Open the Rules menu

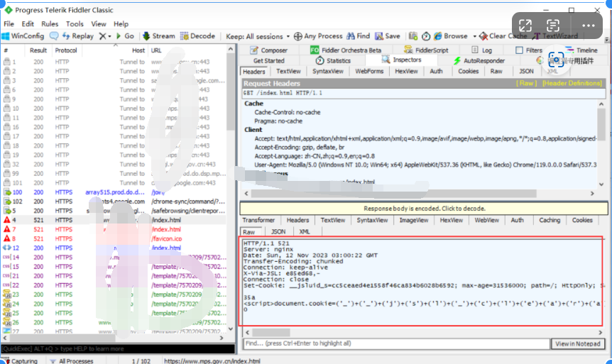pyautogui.click(x=50, y=24)
